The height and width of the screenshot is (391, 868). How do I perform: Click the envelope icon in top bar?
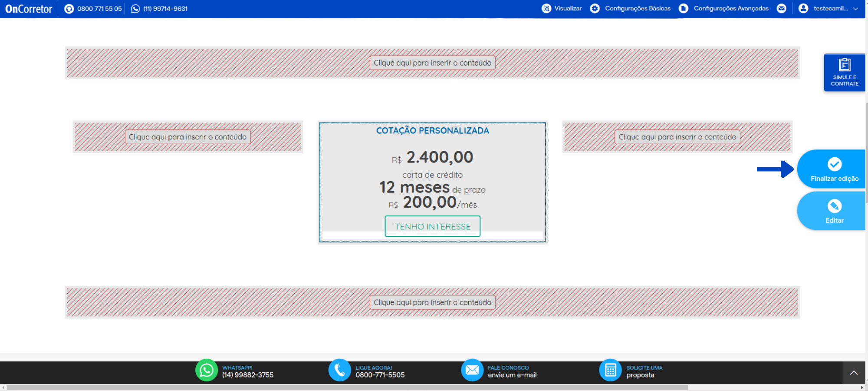point(781,9)
